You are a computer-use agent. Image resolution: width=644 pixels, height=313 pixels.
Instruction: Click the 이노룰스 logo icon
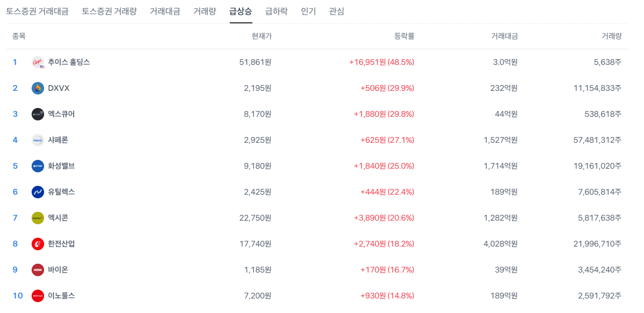pos(37,295)
